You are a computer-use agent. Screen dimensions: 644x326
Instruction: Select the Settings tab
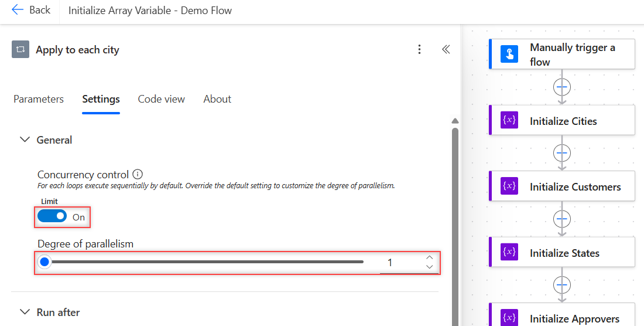pyautogui.click(x=101, y=99)
